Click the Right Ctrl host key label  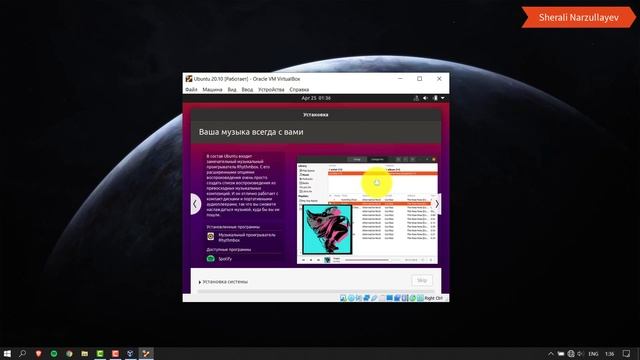433,298
